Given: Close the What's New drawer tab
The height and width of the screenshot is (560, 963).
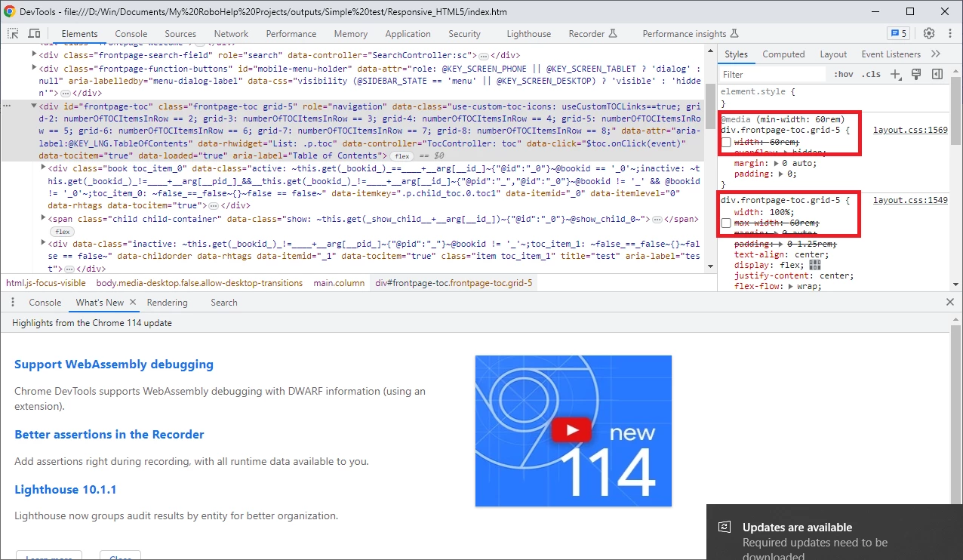Looking at the screenshot, I should [x=133, y=302].
